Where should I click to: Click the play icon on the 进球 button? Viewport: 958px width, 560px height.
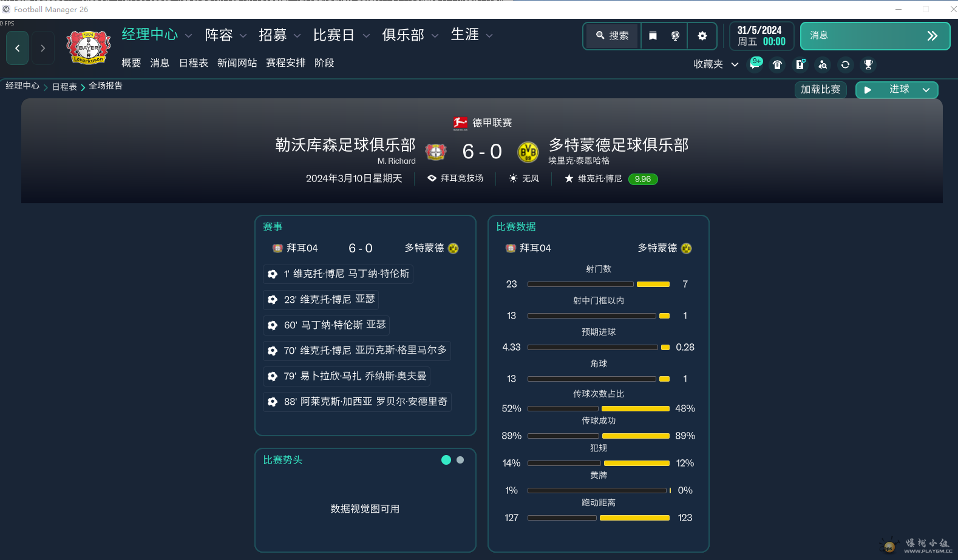coord(868,90)
